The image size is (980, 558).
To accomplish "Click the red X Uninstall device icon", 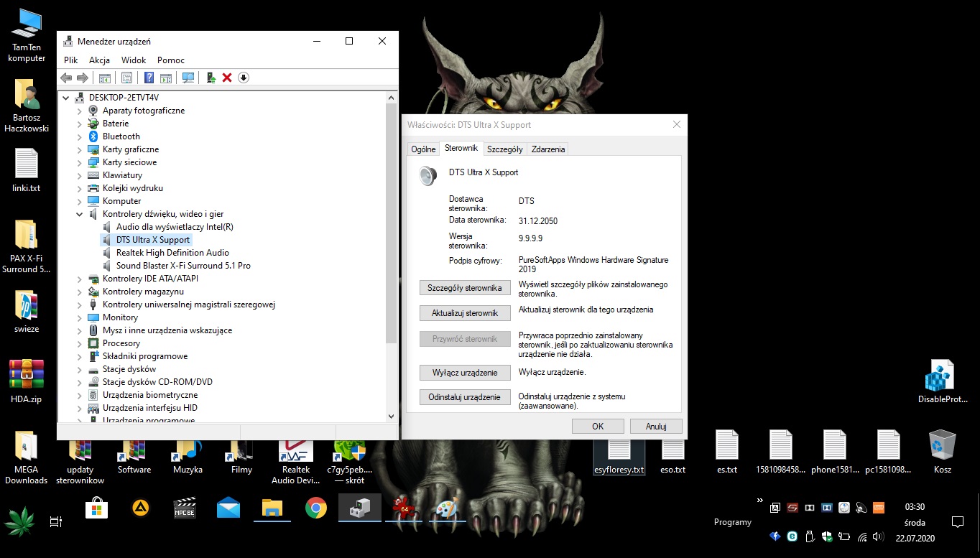I will [x=227, y=78].
